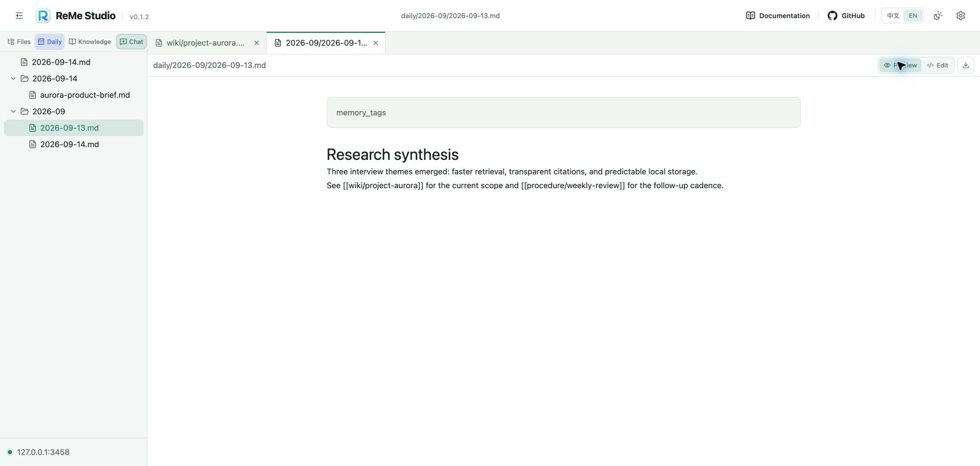980x466 pixels.
Task: Collapse the sidebar with the menu icon
Action: [x=19, y=16]
